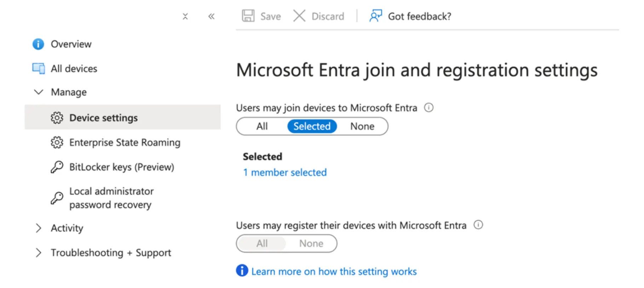The height and width of the screenshot is (288, 644).
Task: Set join devices option to All
Action: coord(262,126)
